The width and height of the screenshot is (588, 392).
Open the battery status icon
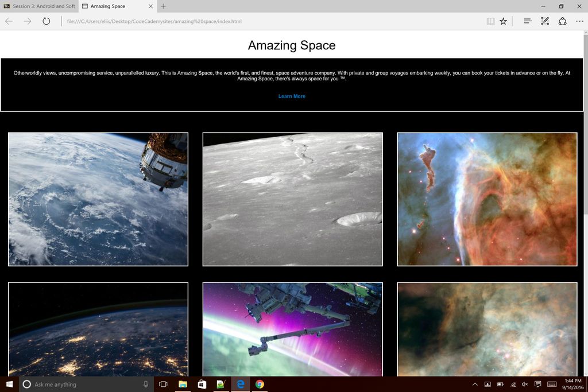click(500, 384)
